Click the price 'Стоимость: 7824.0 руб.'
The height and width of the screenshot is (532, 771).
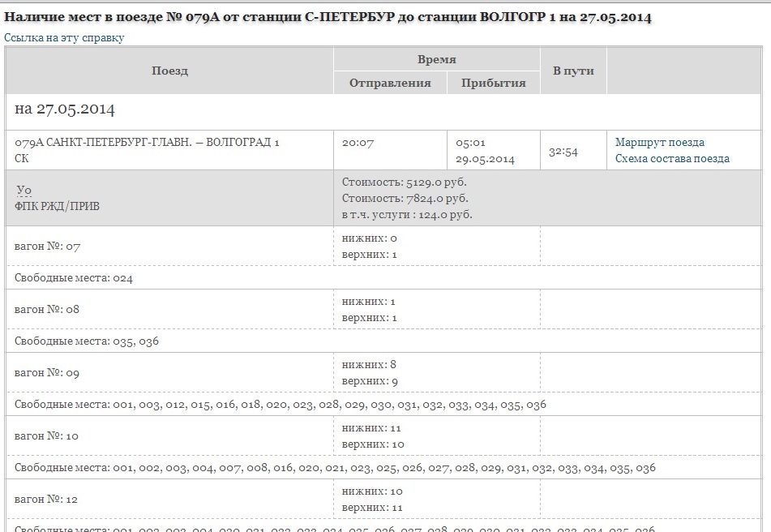pos(405,199)
